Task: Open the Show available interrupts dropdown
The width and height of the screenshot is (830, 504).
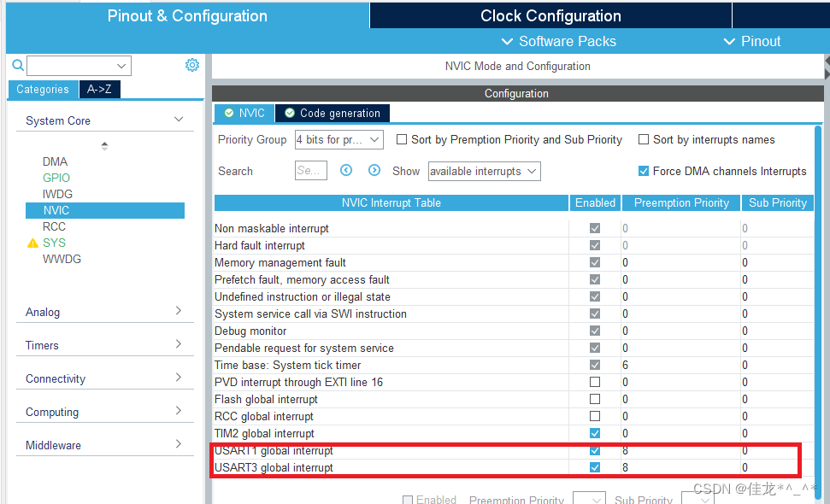Action: [485, 172]
